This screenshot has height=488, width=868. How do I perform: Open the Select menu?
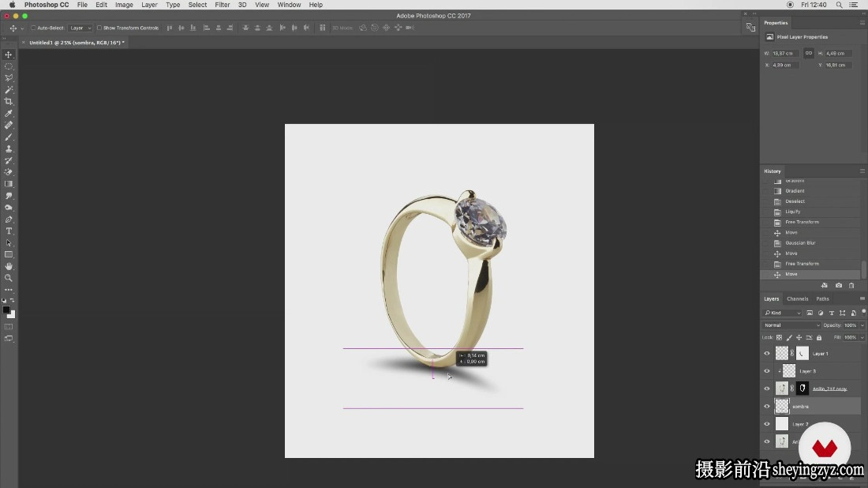[x=197, y=5]
